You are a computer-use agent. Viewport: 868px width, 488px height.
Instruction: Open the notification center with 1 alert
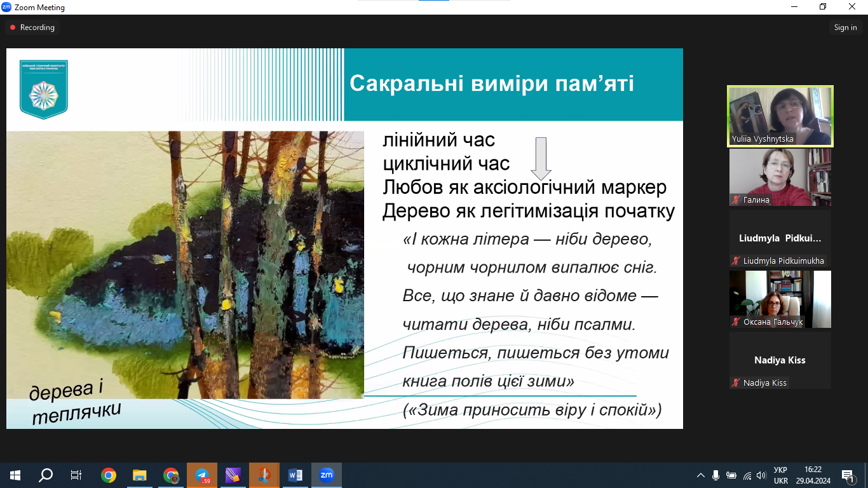tap(848, 475)
